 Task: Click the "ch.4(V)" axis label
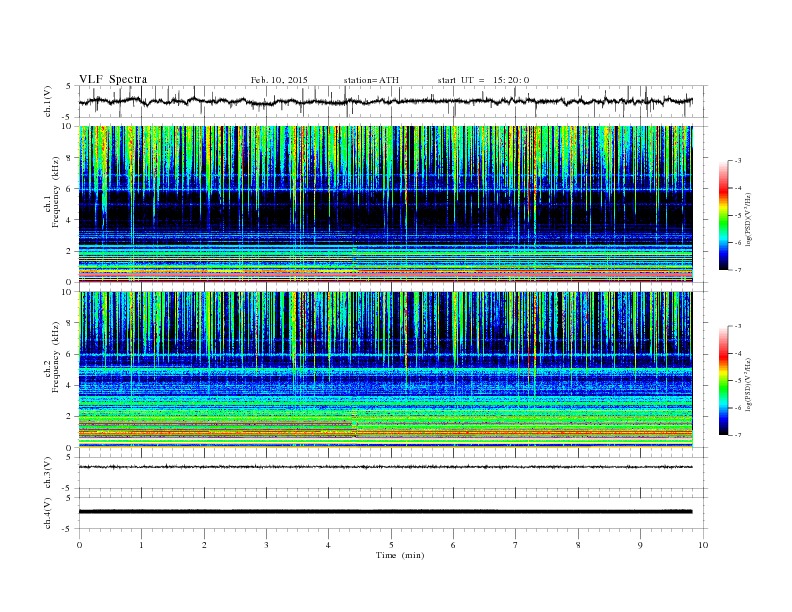coord(48,513)
